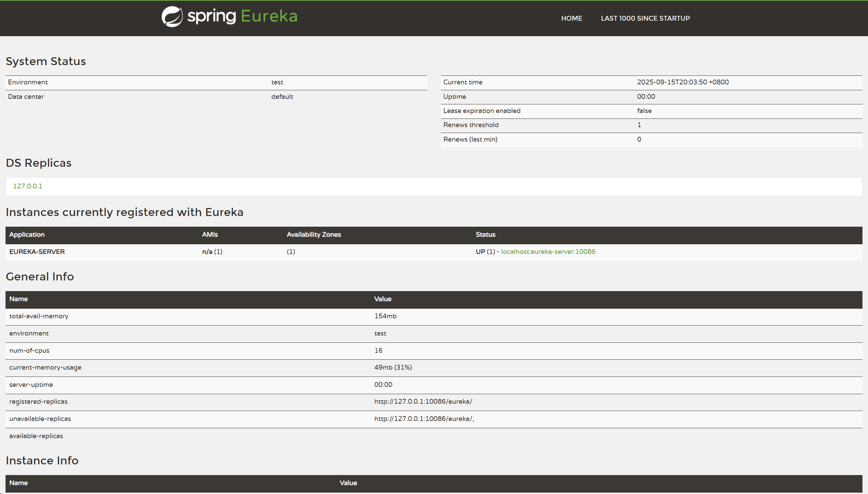Click the Lease expiration enabled false value
The image size is (868, 494).
(x=644, y=111)
